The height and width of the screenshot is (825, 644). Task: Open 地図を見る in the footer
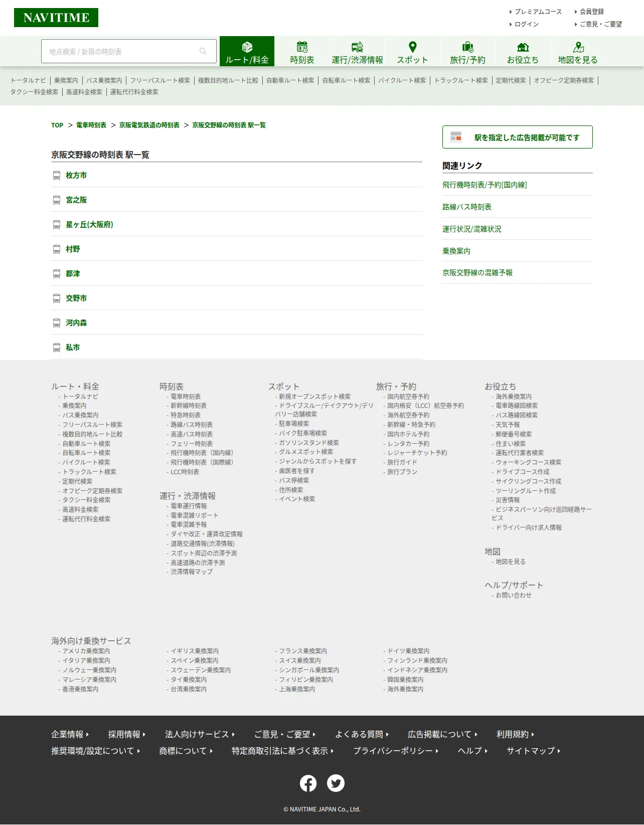pyautogui.click(x=511, y=562)
